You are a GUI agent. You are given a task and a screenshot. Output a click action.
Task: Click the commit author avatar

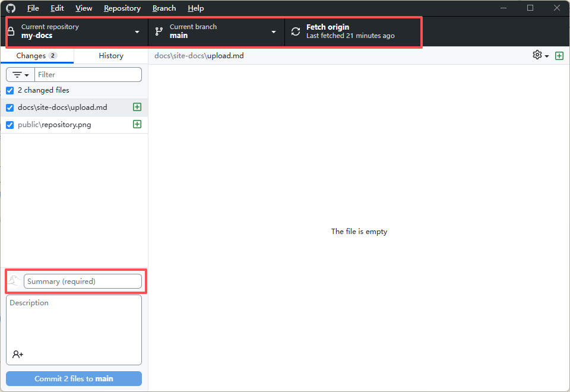(x=14, y=281)
